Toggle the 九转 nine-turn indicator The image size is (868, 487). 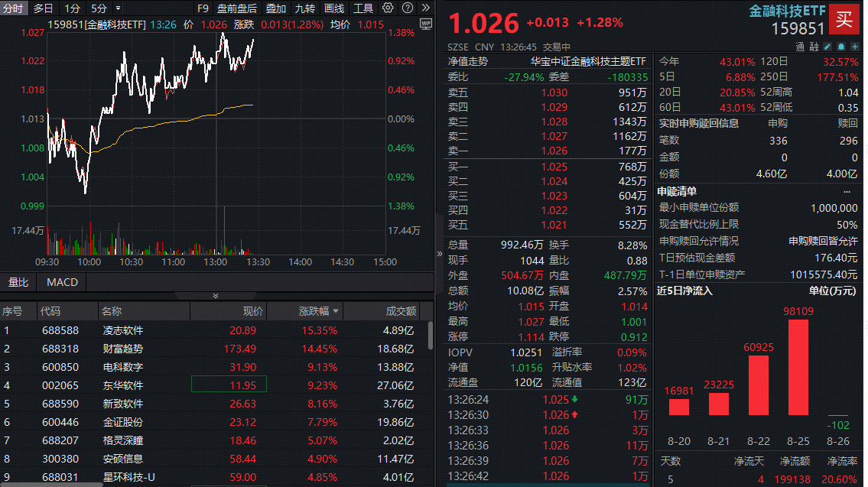click(304, 8)
